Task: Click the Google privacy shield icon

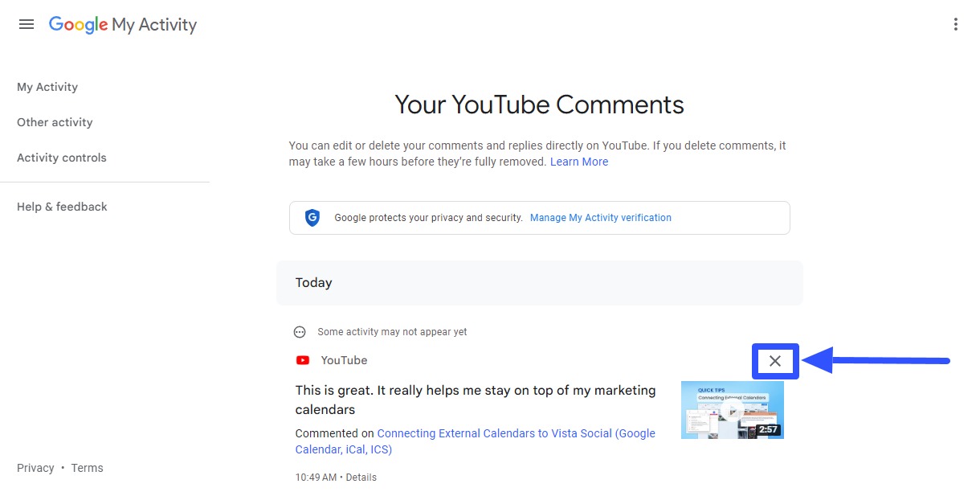Action: click(x=312, y=217)
